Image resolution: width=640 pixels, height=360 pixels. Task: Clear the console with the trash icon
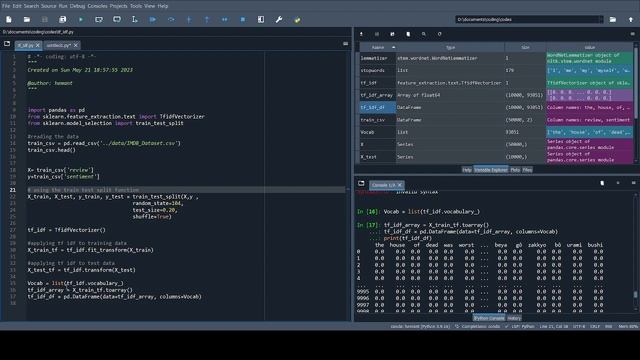point(602,183)
